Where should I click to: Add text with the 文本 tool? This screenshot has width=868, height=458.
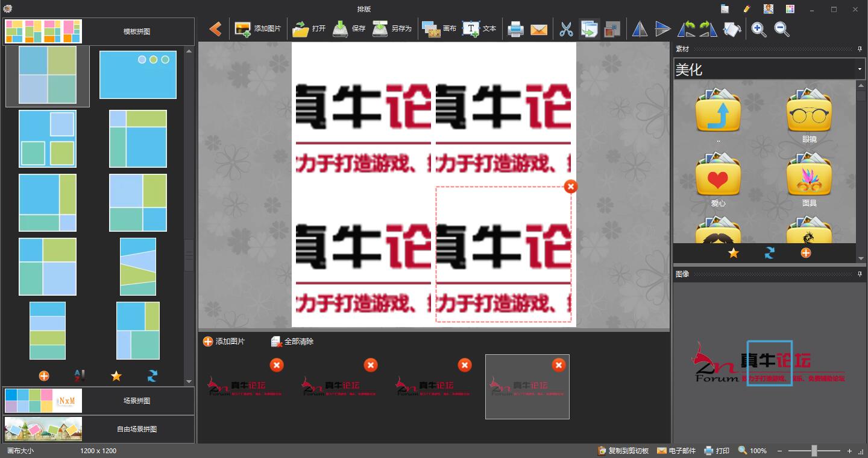click(479, 28)
